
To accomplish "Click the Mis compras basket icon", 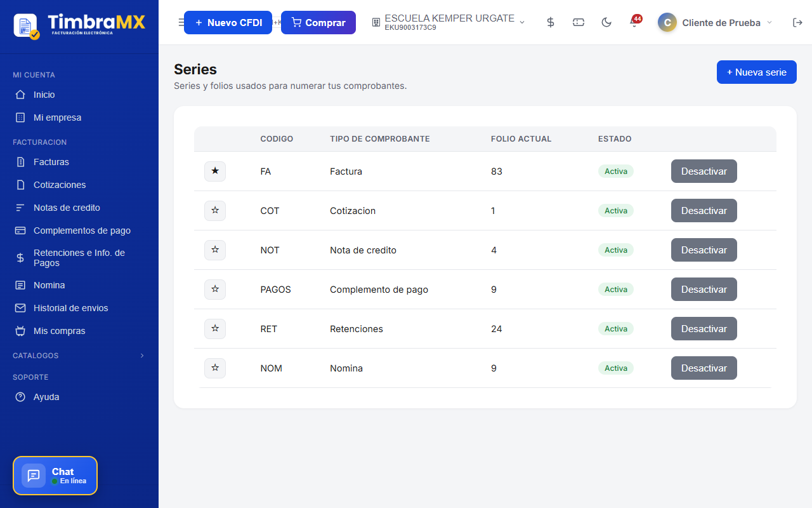I will (20, 331).
